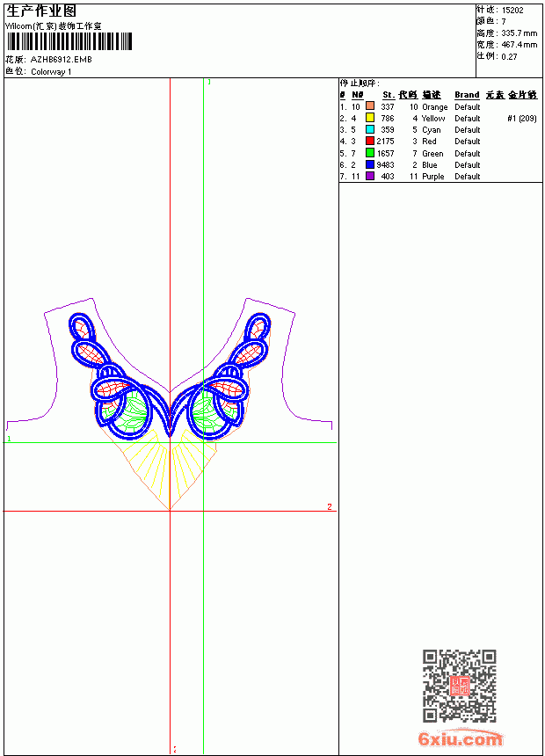Click the Green color swatch in row 5
Viewport: 545px width, 756px height.
(x=370, y=153)
